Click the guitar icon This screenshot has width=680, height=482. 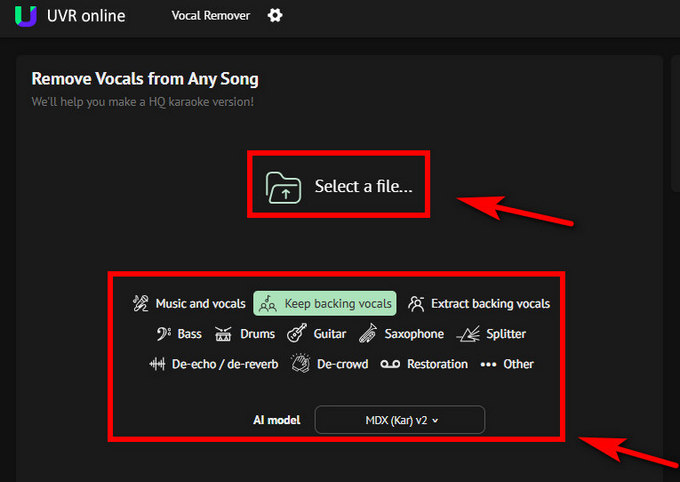click(297, 333)
